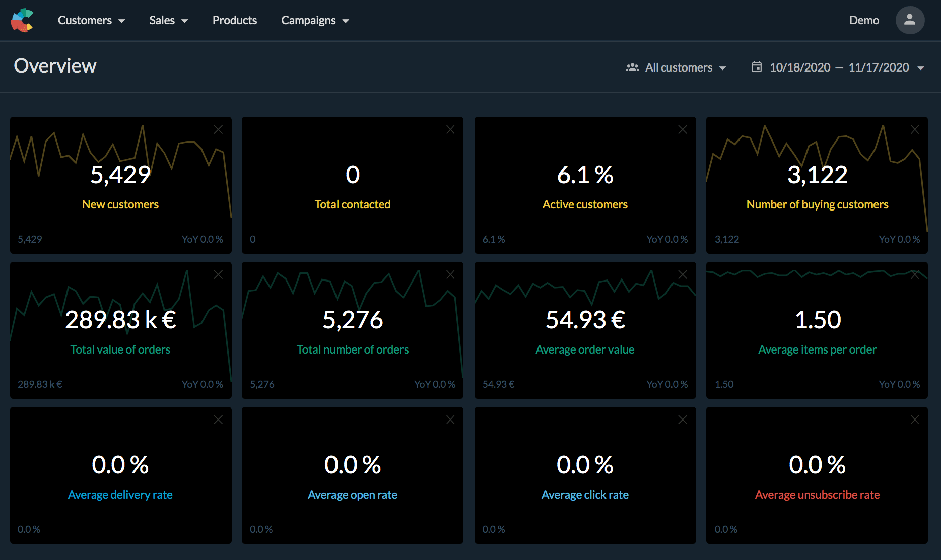Open the Campaigns menu
The width and height of the screenshot is (941, 560).
(x=315, y=20)
